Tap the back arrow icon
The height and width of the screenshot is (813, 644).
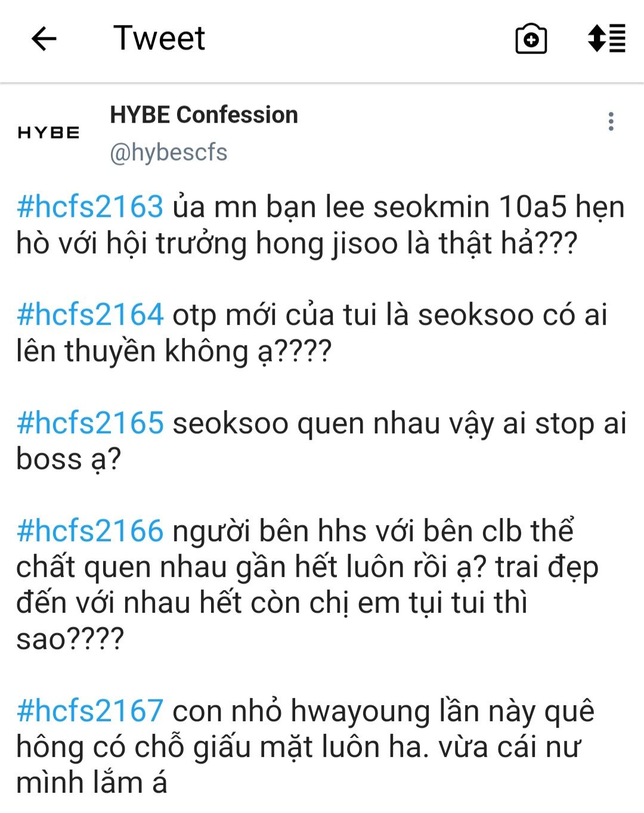[x=44, y=39]
